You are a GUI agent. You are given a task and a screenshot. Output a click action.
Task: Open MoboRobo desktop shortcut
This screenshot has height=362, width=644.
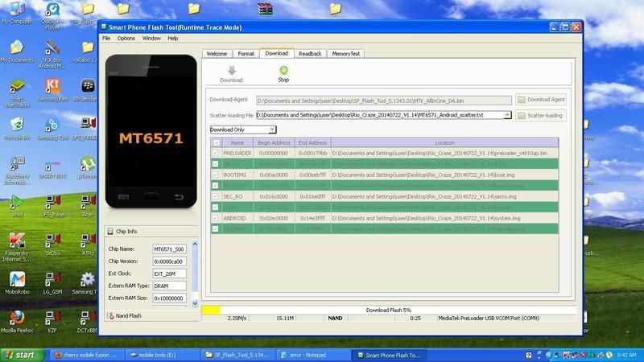coord(17,279)
